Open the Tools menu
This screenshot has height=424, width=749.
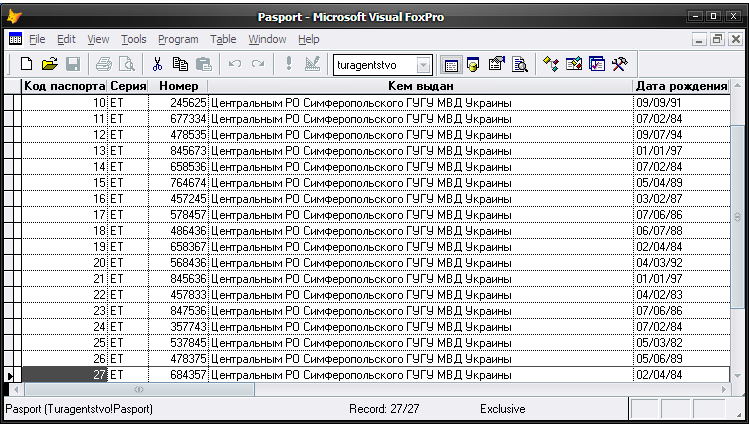(x=133, y=39)
